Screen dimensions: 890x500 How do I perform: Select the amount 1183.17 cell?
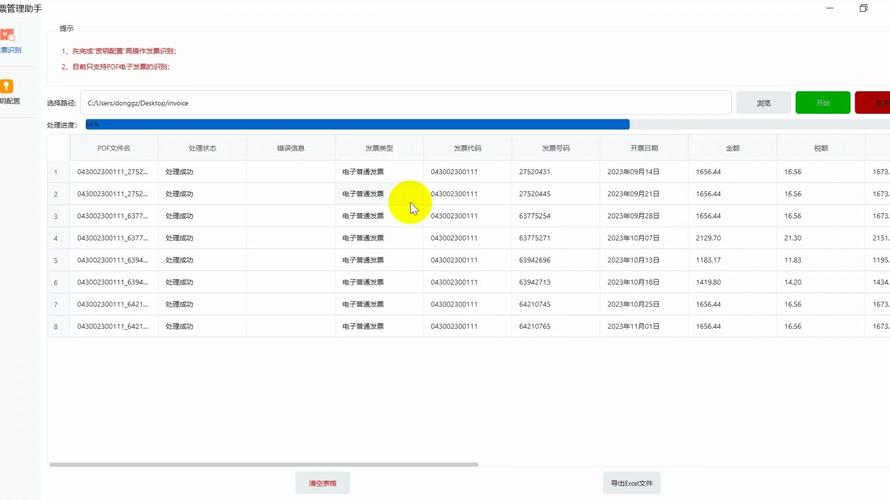tap(733, 260)
